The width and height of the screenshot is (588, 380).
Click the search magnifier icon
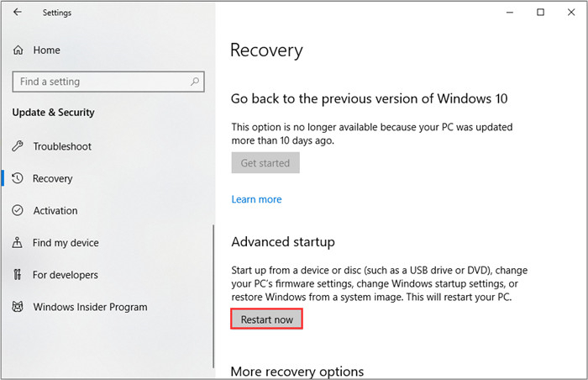[x=195, y=82]
